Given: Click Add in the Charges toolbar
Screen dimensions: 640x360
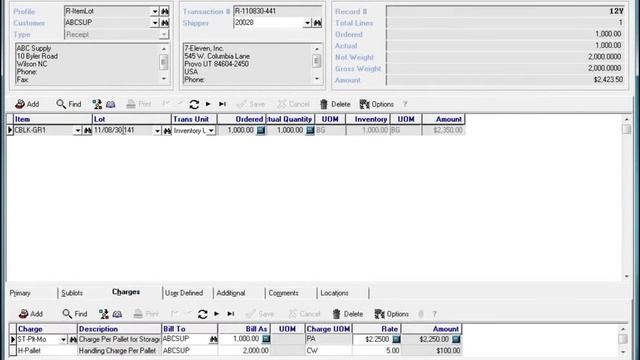Looking at the screenshot, I should (31, 313).
